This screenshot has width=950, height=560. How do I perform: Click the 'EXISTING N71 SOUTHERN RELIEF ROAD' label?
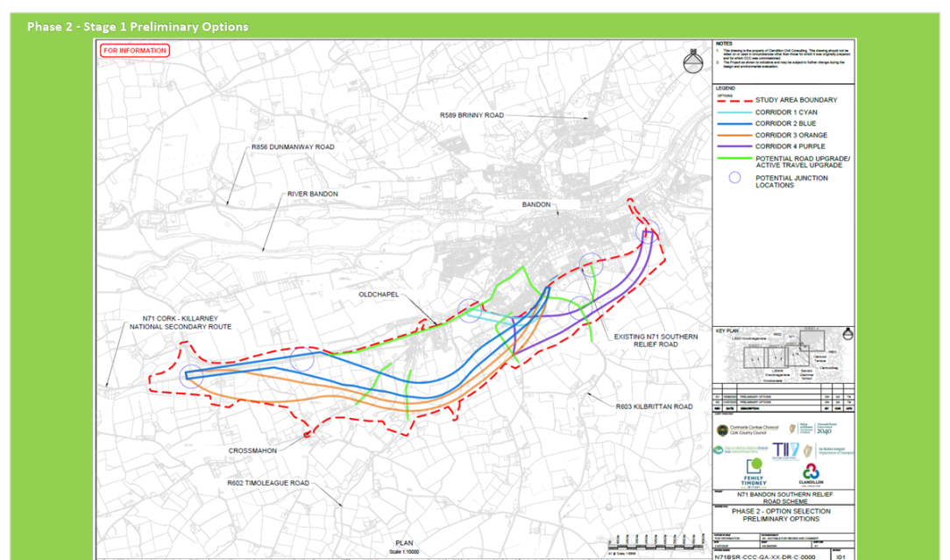(x=656, y=340)
